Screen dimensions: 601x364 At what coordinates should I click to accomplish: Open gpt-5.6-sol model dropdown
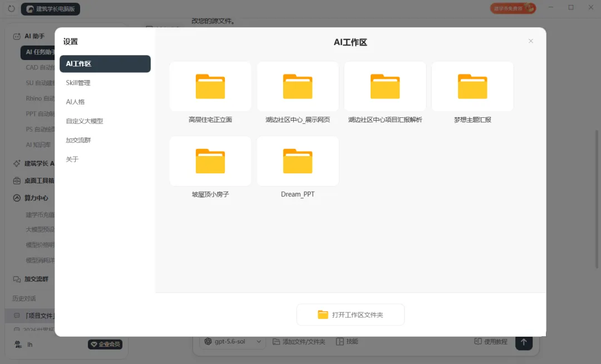[x=233, y=341]
